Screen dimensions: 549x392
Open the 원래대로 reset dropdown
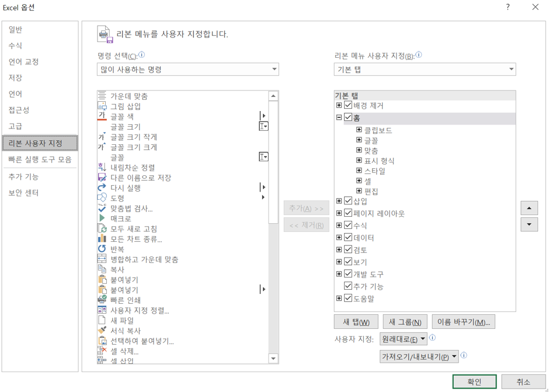tap(404, 339)
